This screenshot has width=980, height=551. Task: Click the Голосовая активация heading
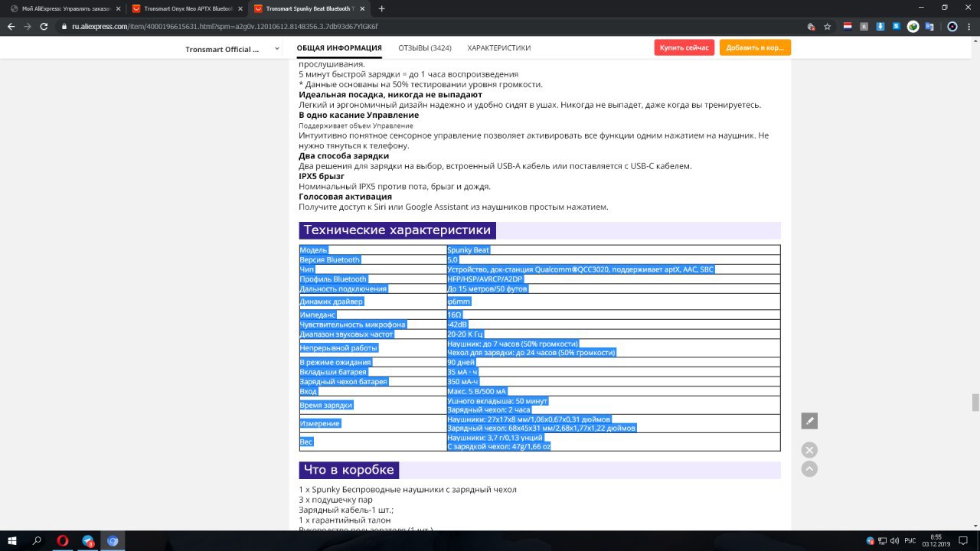pos(345,197)
